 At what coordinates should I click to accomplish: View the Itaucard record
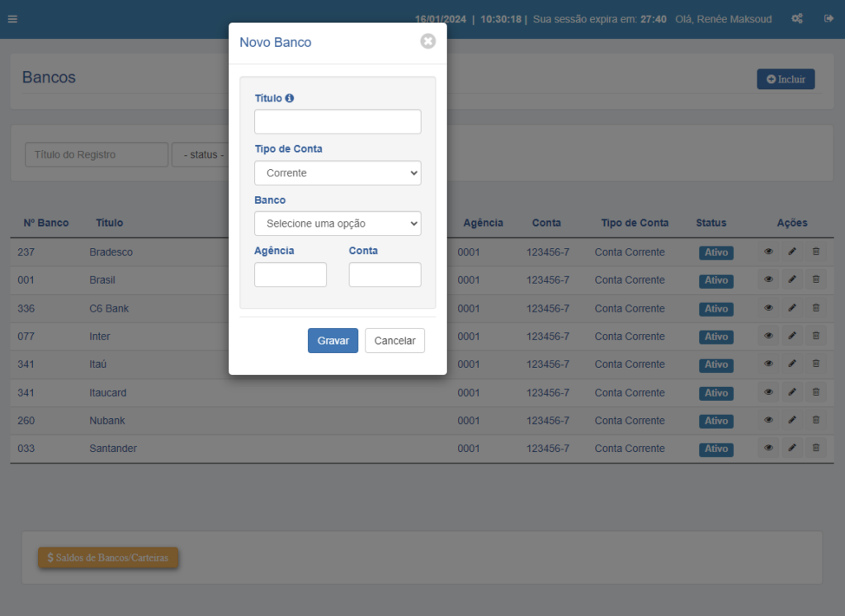(768, 393)
